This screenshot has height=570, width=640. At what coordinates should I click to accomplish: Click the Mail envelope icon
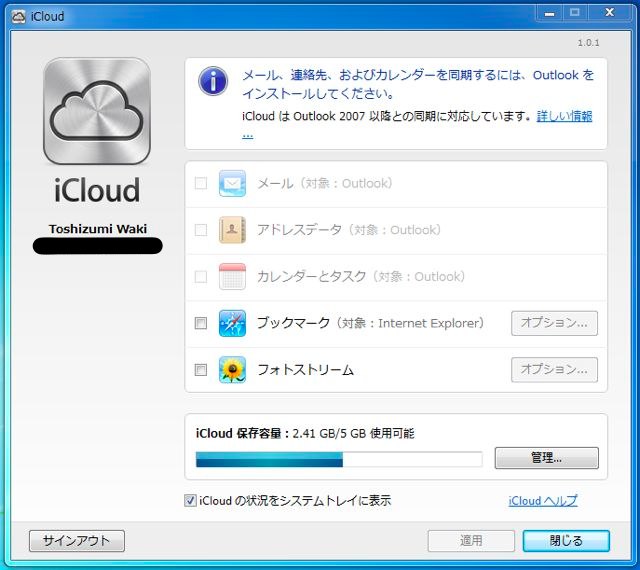(232, 183)
